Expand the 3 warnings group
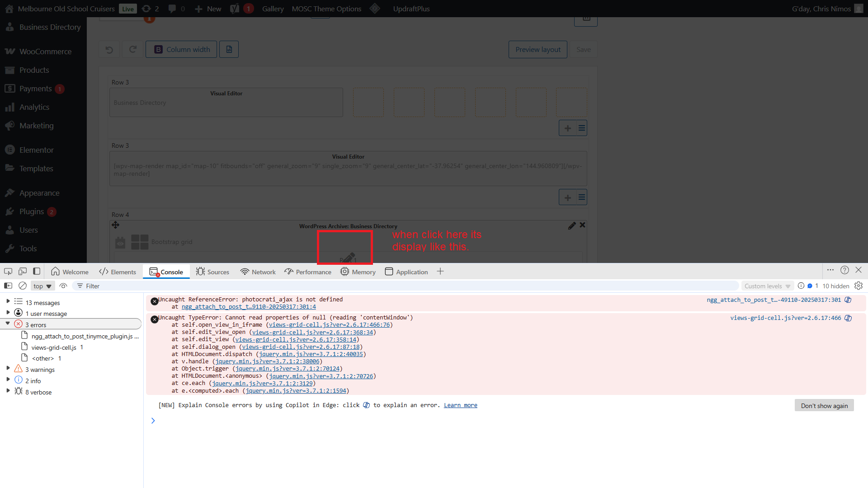Image resolution: width=868 pixels, height=488 pixels. tap(8, 368)
